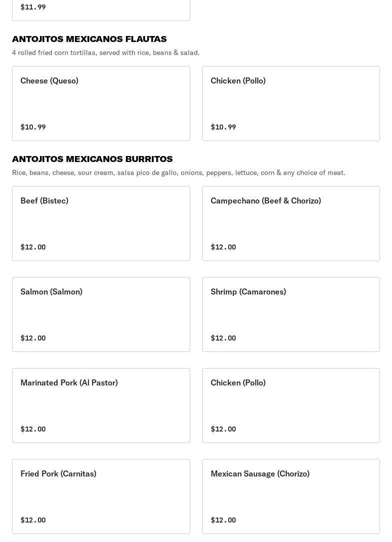Click the $12.00 price on Fried Pork (Carnitas)

coord(33,520)
